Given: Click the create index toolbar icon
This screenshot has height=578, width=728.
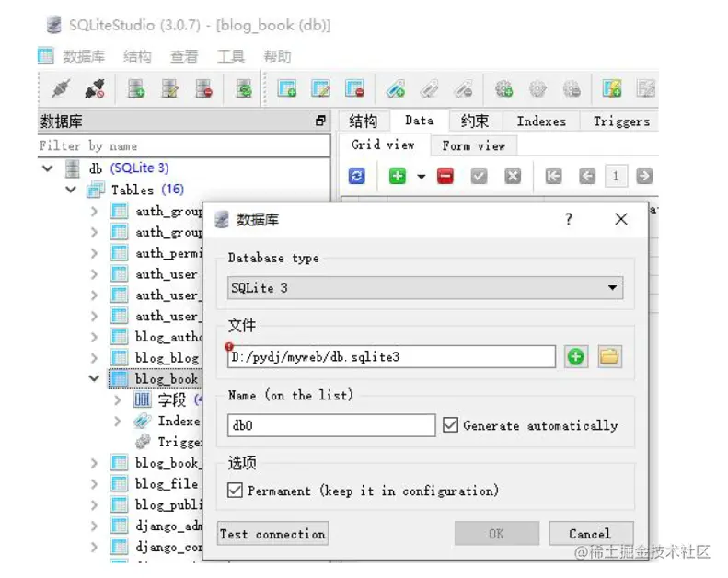Looking at the screenshot, I should (396, 88).
